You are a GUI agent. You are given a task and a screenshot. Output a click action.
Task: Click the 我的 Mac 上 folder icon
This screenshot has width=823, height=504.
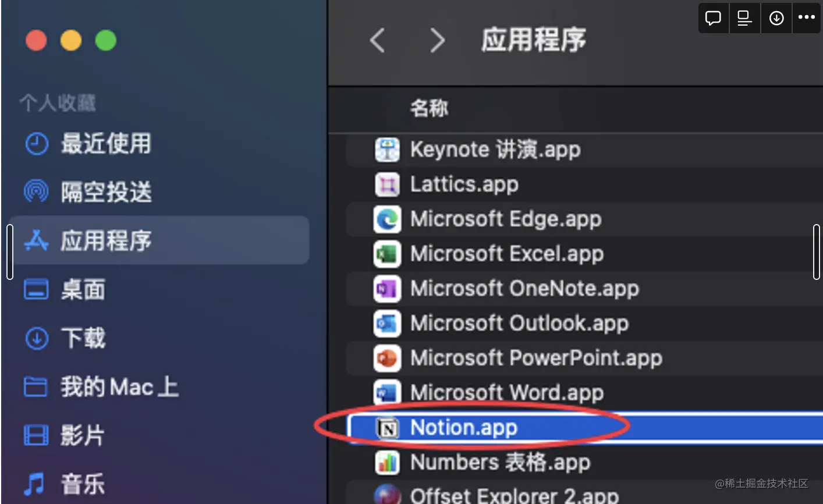click(x=36, y=386)
